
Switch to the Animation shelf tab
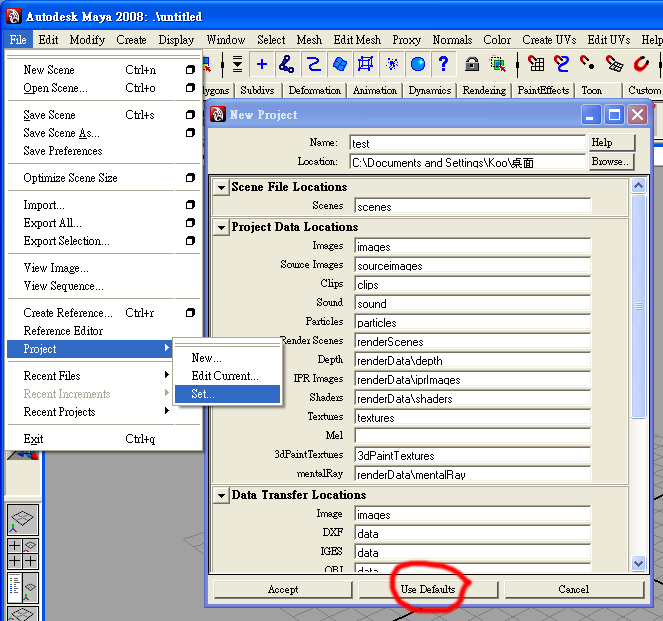[x=375, y=90]
